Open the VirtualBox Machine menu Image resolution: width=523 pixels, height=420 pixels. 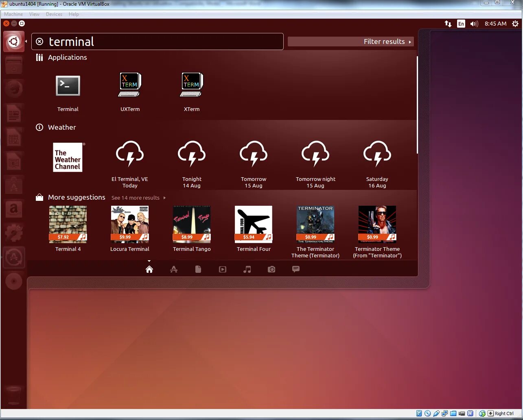[13, 14]
